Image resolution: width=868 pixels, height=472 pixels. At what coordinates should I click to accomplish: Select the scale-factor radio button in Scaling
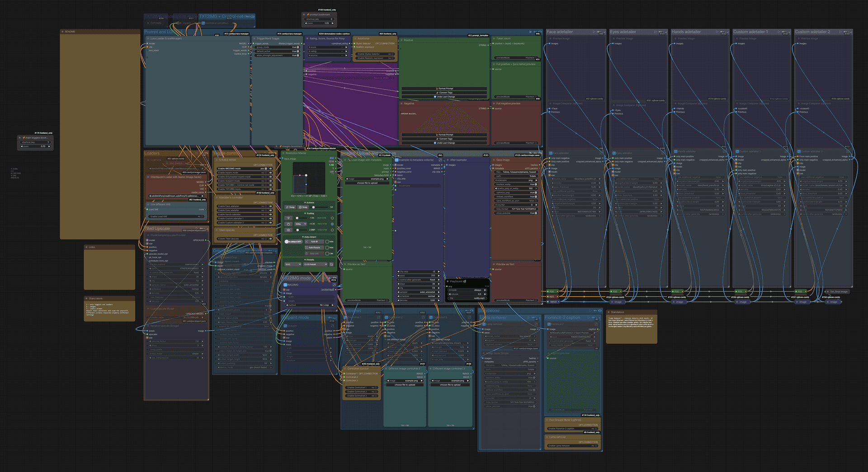click(x=332, y=218)
